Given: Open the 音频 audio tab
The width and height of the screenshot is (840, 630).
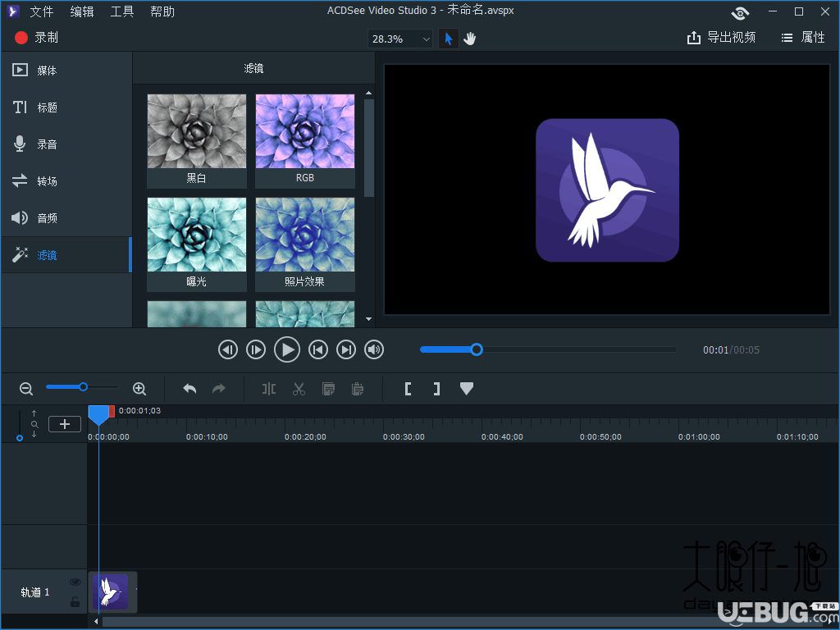Looking at the screenshot, I should (66, 218).
